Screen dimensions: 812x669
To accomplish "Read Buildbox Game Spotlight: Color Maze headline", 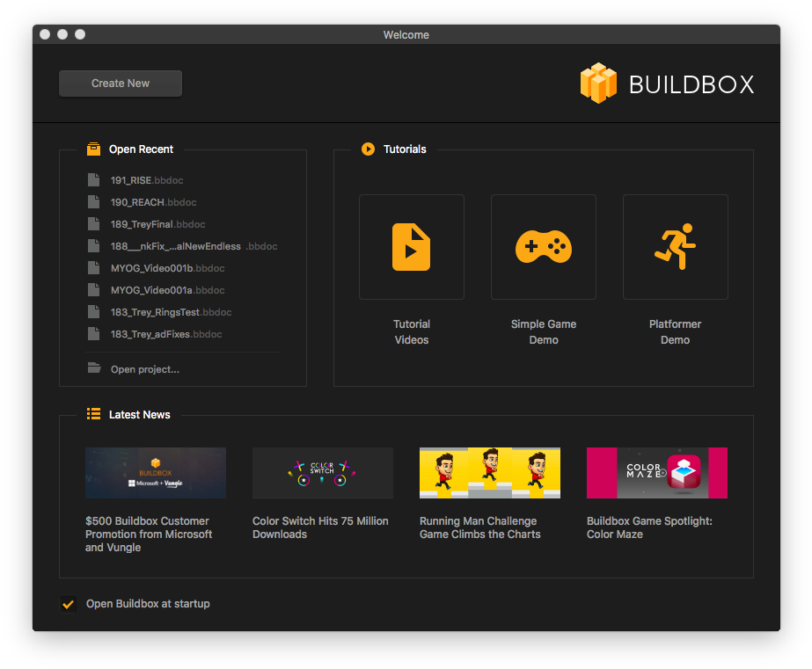I will click(649, 527).
